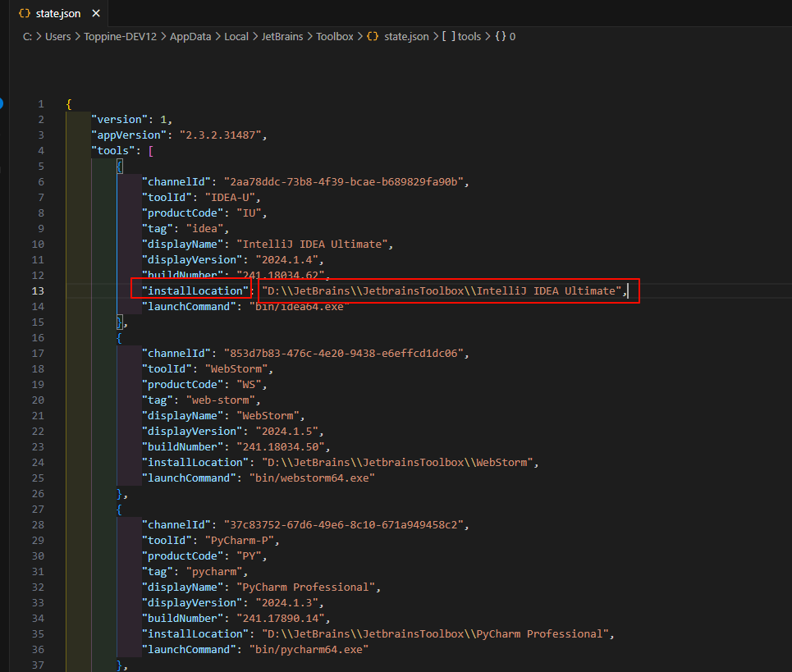Image resolution: width=792 pixels, height=672 pixels.
Task: Click the channelId value starting with 37c83752
Action: 344,525
